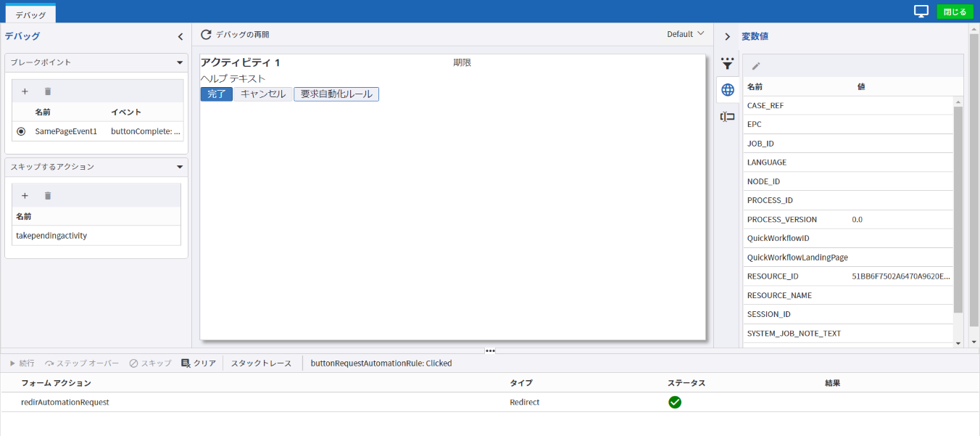Click the スタックトレース toolbar item
Screen dimensions: 980x436
point(261,363)
